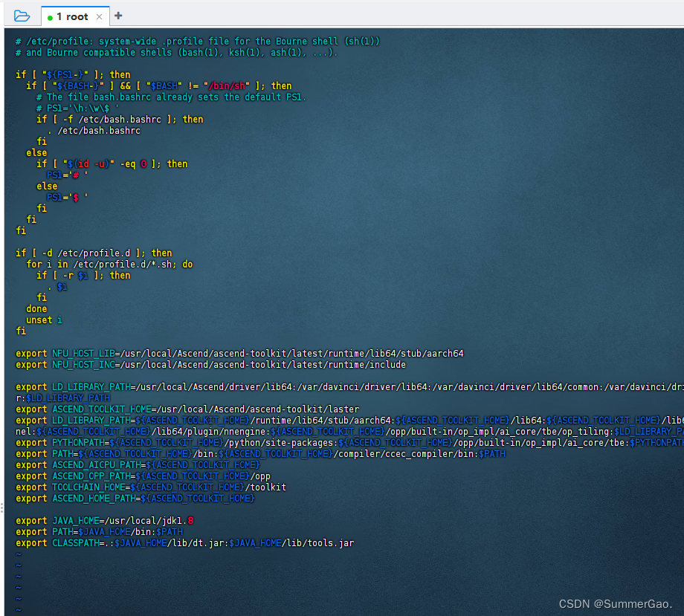This screenshot has width=684, height=616.
Task: Click the 'export NPU_HOST_INC' line
Action: pyautogui.click(x=210, y=365)
